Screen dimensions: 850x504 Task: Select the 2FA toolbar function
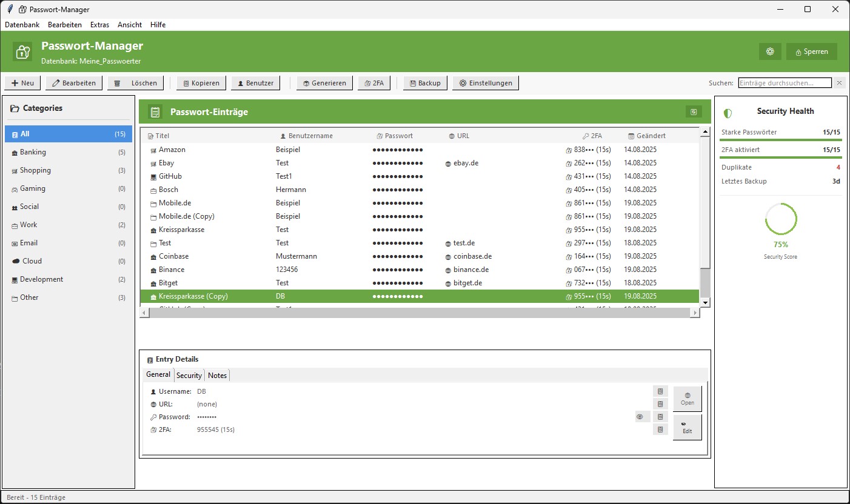[x=374, y=83]
